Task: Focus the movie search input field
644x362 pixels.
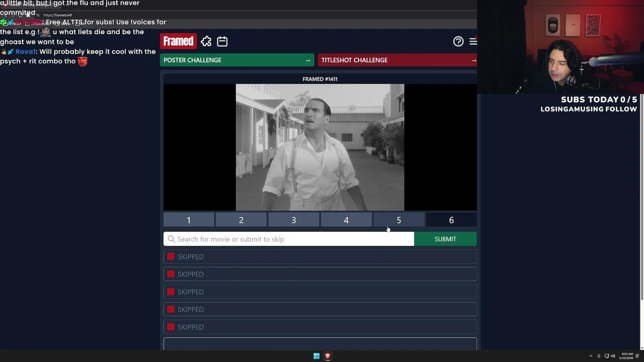Action: (x=289, y=239)
